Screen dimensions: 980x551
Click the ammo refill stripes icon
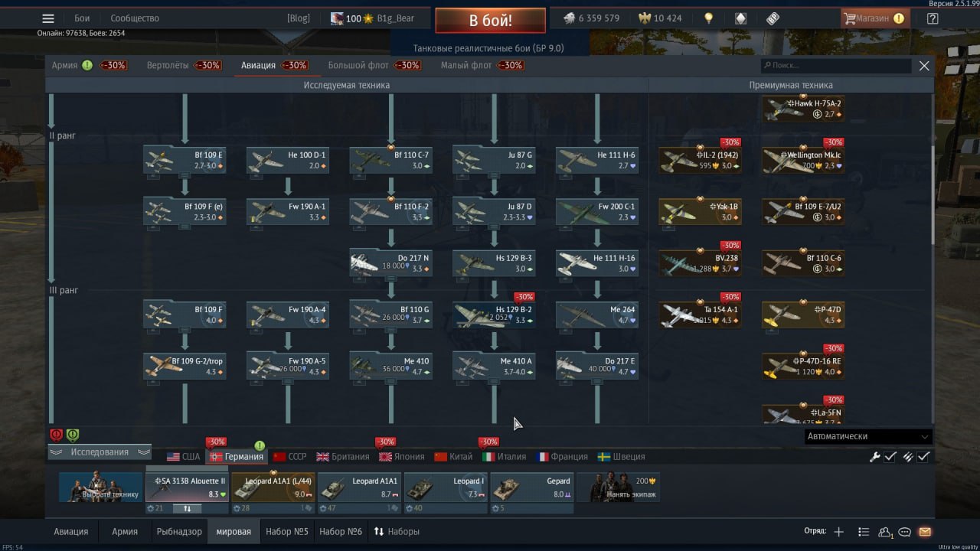[x=908, y=457]
